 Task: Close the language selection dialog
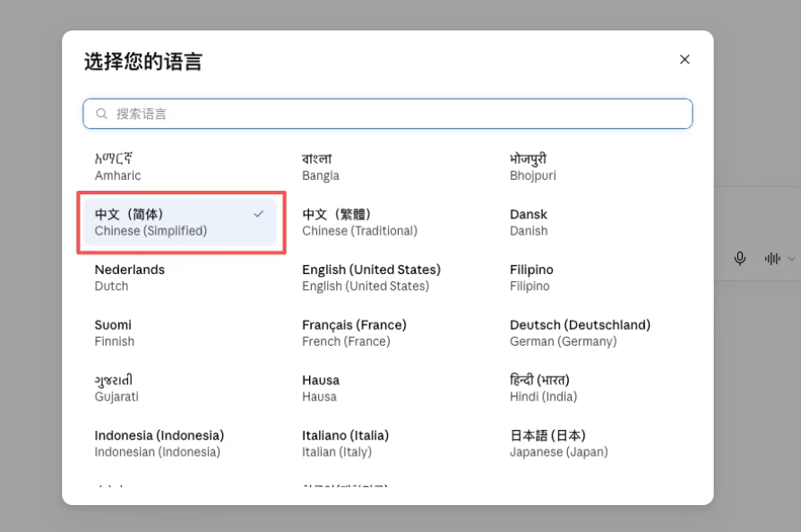tap(685, 60)
